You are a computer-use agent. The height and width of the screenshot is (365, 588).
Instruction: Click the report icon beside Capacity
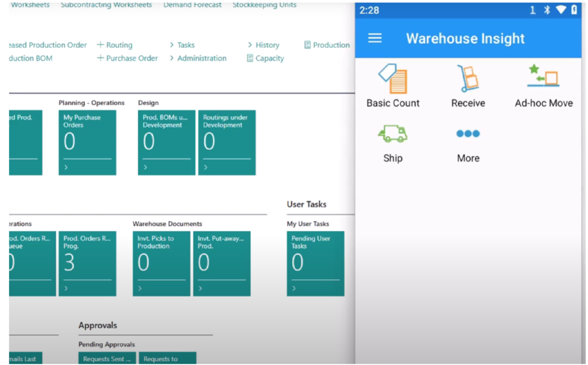coord(250,58)
